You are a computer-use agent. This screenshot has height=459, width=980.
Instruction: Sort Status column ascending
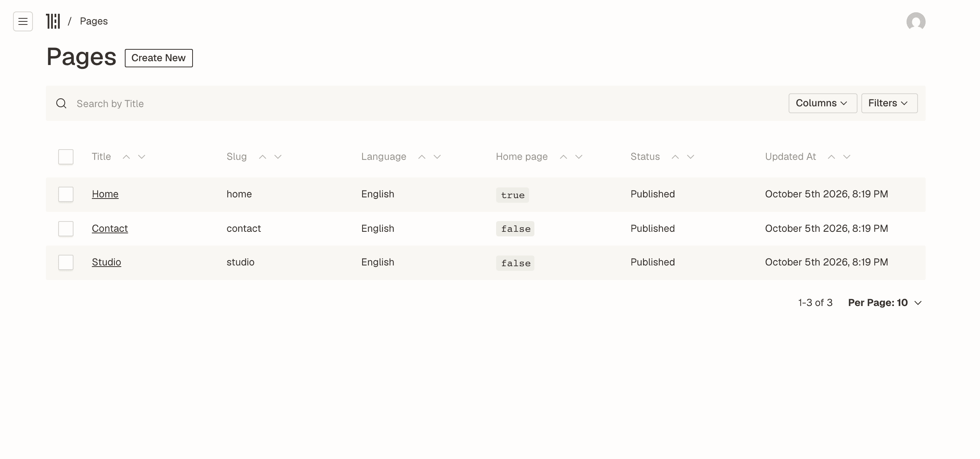pos(675,157)
